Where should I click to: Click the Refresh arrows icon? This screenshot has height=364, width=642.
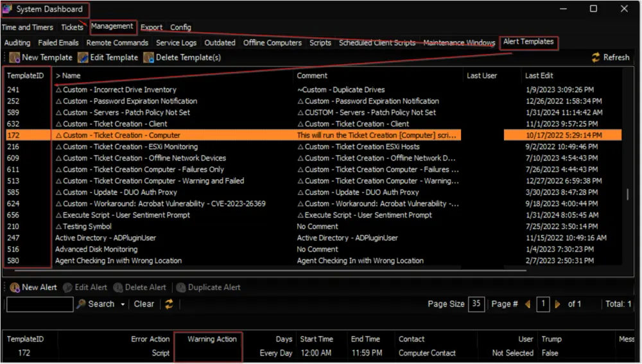tap(596, 58)
